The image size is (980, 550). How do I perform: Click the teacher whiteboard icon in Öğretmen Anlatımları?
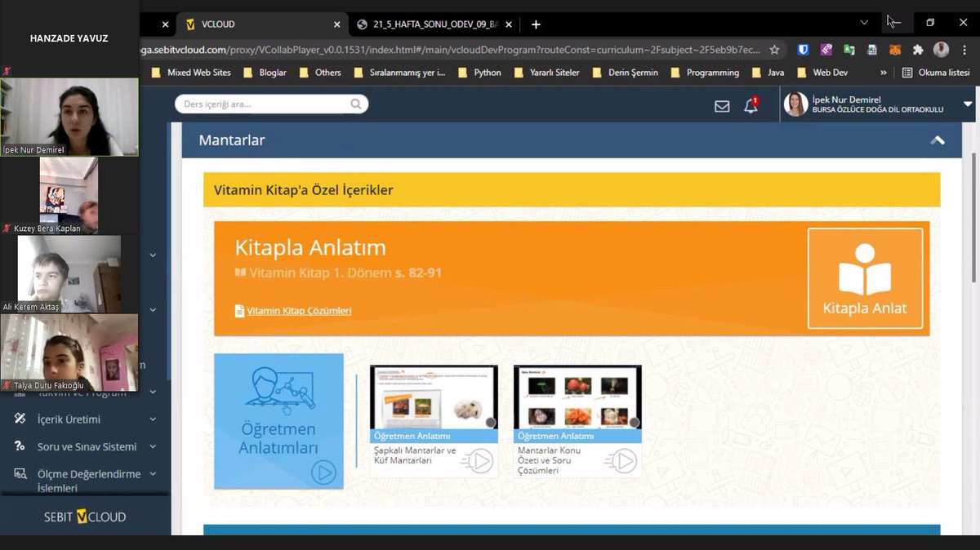point(278,389)
